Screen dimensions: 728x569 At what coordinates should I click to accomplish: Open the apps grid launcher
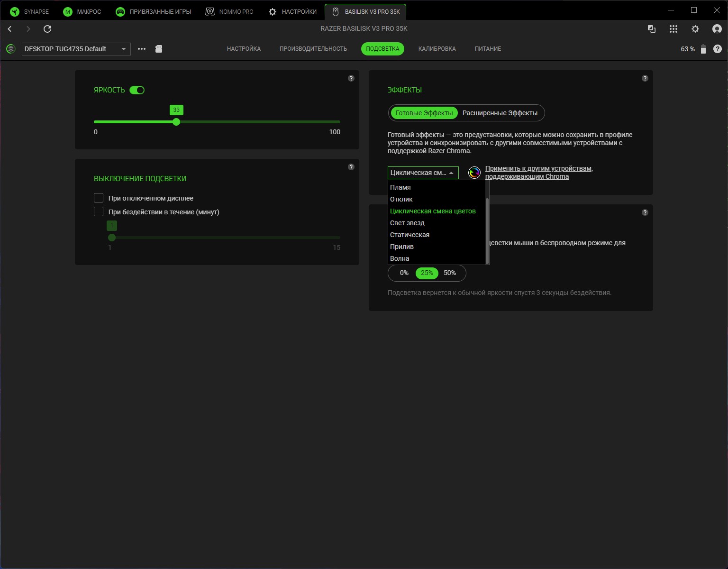click(673, 29)
